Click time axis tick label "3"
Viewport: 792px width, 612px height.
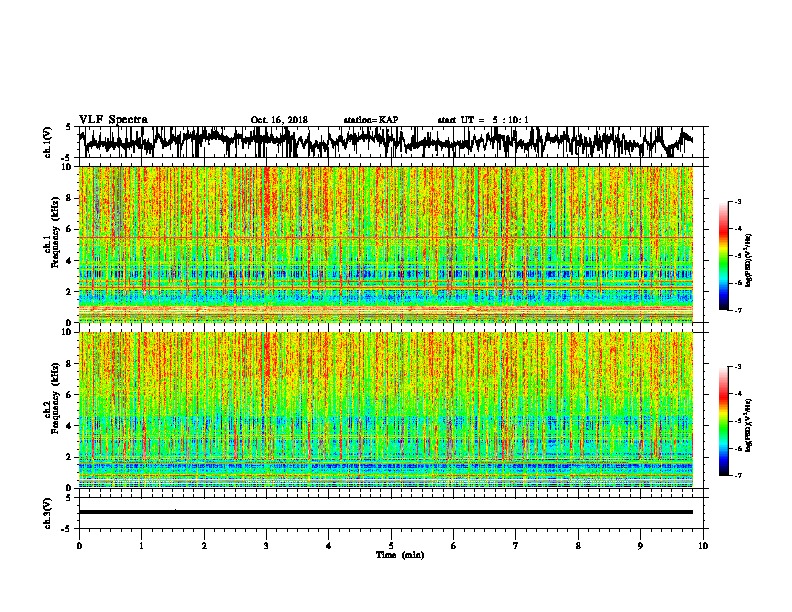266,546
